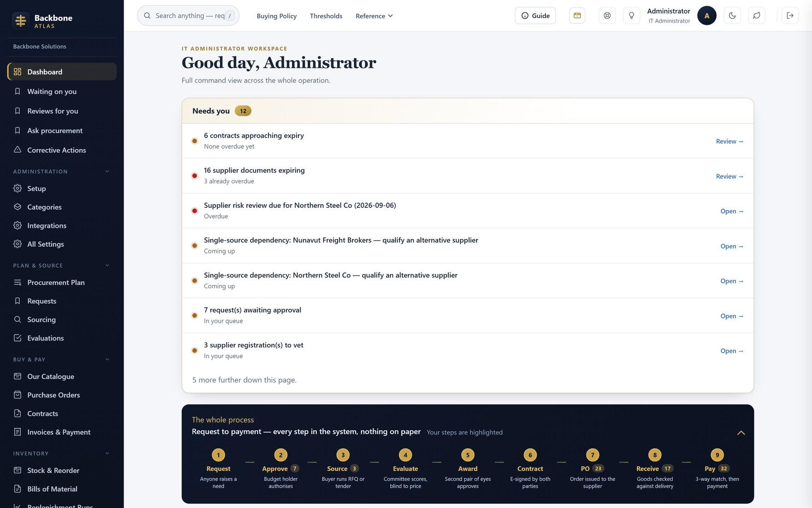Select process step 6 Contract
The image size is (812, 508).
pyautogui.click(x=530, y=468)
